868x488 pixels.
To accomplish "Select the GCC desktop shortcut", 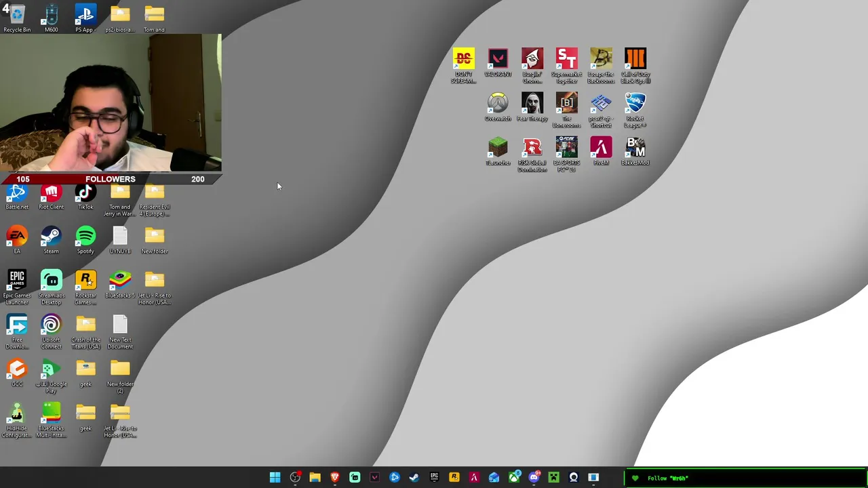I will point(17,373).
